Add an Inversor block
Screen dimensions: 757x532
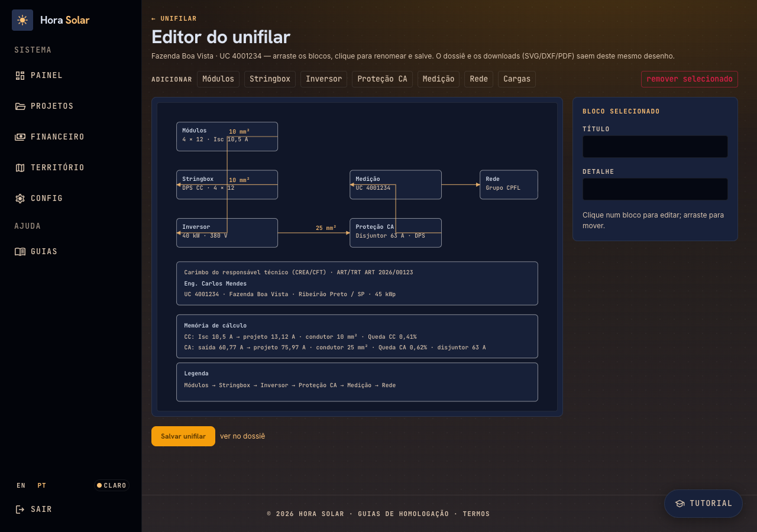point(323,79)
